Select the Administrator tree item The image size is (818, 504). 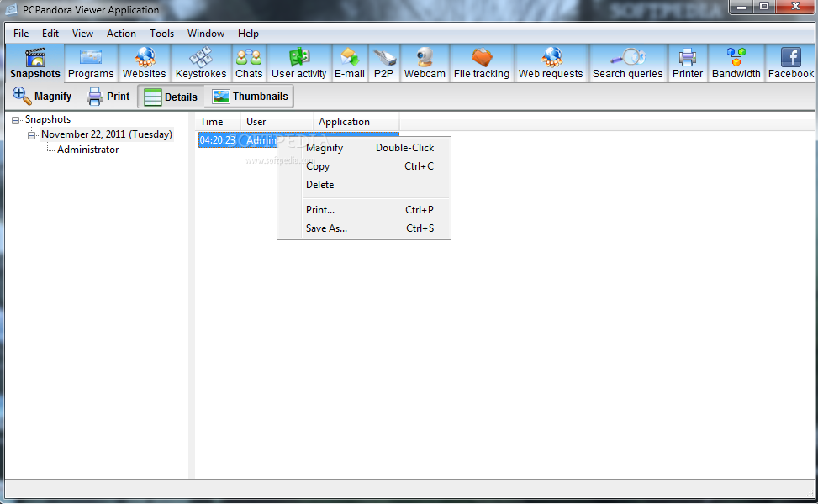click(x=87, y=150)
